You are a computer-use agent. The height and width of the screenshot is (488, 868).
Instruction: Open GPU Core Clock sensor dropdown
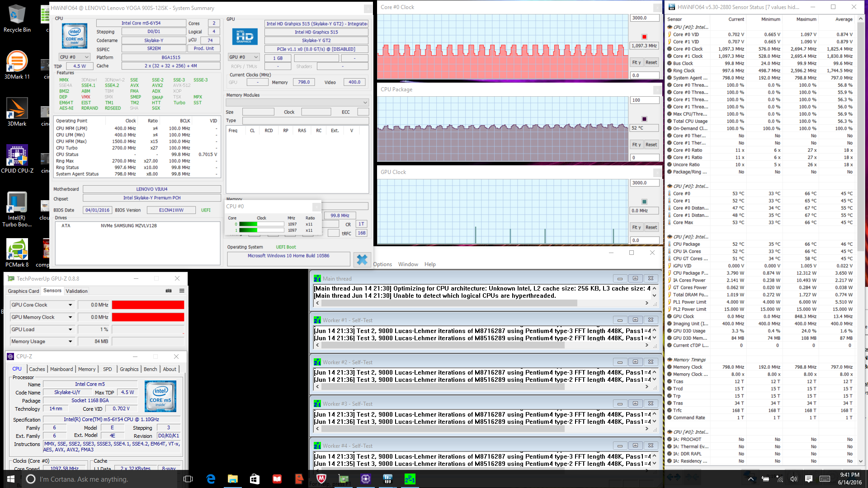click(x=70, y=305)
